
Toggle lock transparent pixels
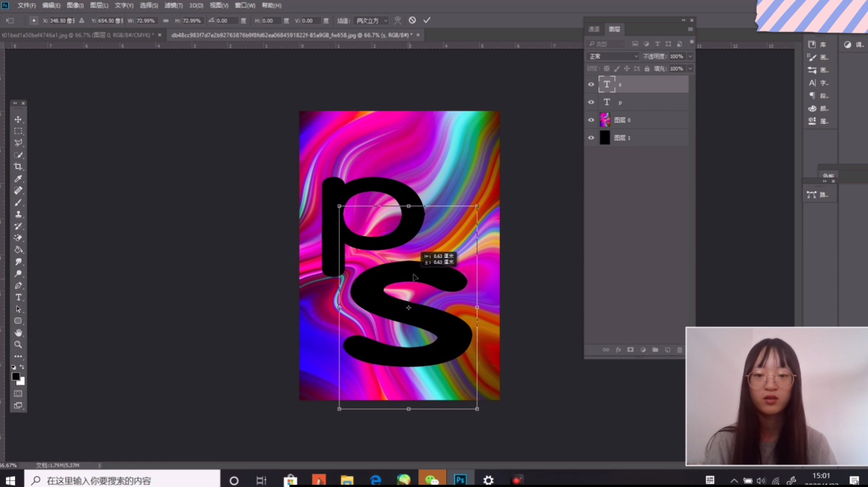point(606,69)
